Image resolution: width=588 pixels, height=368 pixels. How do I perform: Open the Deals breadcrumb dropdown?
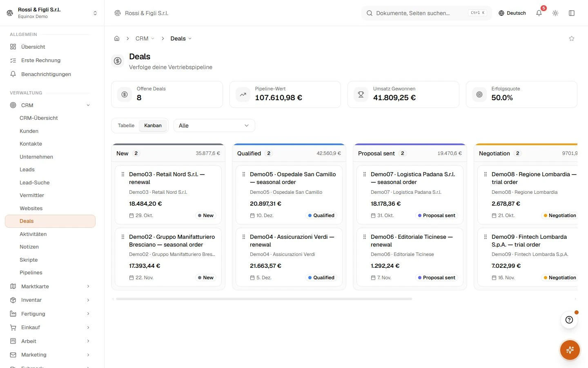[x=181, y=38]
